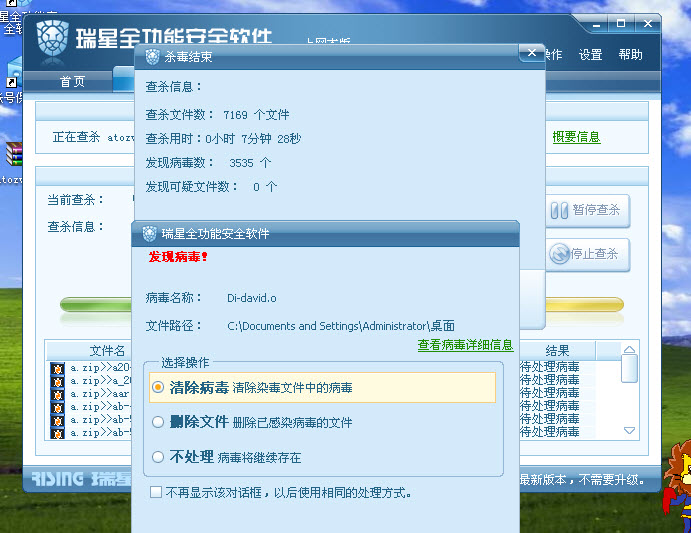691x533 pixels.
Task: Click the shield icon in 杀毒结束 title bar
Action: coord(152,57)
